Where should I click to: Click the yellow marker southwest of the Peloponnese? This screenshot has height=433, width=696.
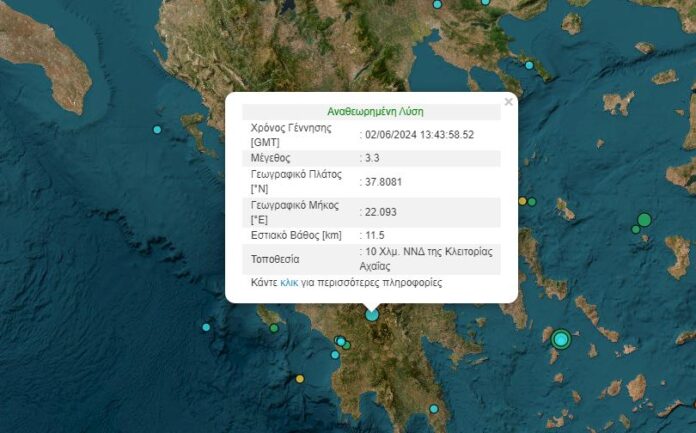pos(299,378)
